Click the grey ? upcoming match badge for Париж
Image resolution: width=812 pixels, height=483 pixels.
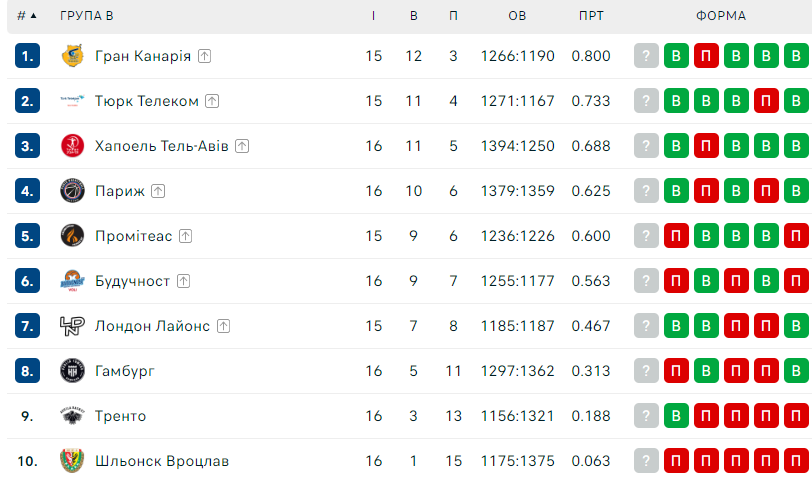(646, 191)
